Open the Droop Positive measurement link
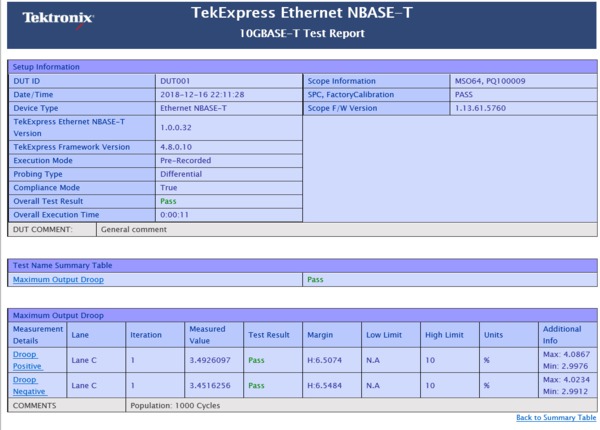This screenshot has height=430, width=600. pyautogui.click(x=25, y=359)
